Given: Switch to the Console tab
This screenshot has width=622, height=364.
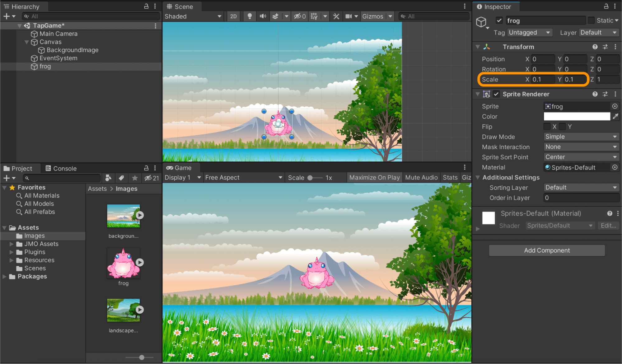Looking at the screenshot, I should tap(64, 168).
